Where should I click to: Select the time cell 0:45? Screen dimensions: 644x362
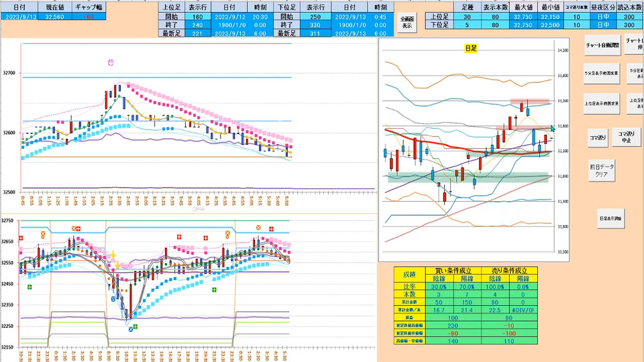tap(381, 17)
